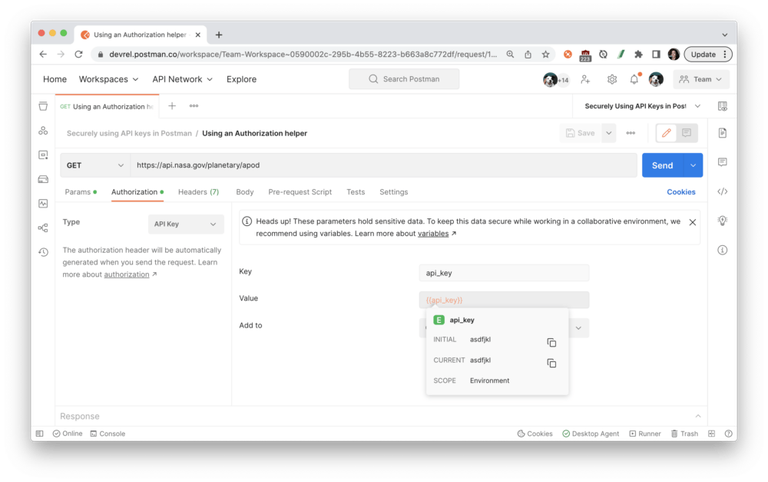768x482 pixels.
Task: Bookmark this page with star icon
Action: pos(546,54)
